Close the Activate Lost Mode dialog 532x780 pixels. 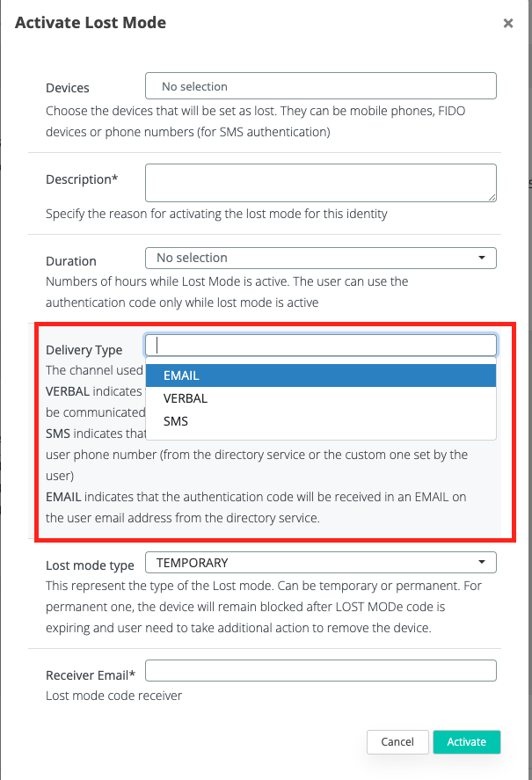pyautogui.click(x=508, y=24)
